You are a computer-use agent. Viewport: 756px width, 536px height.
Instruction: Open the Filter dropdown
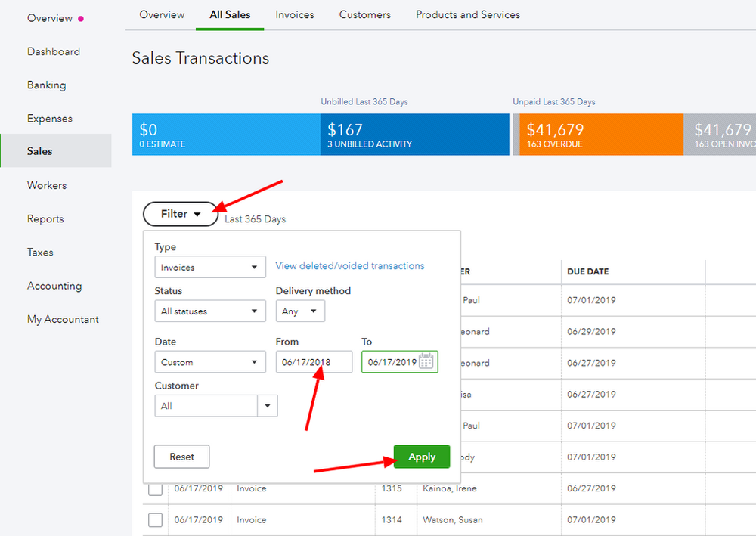[x=180, y=214]
